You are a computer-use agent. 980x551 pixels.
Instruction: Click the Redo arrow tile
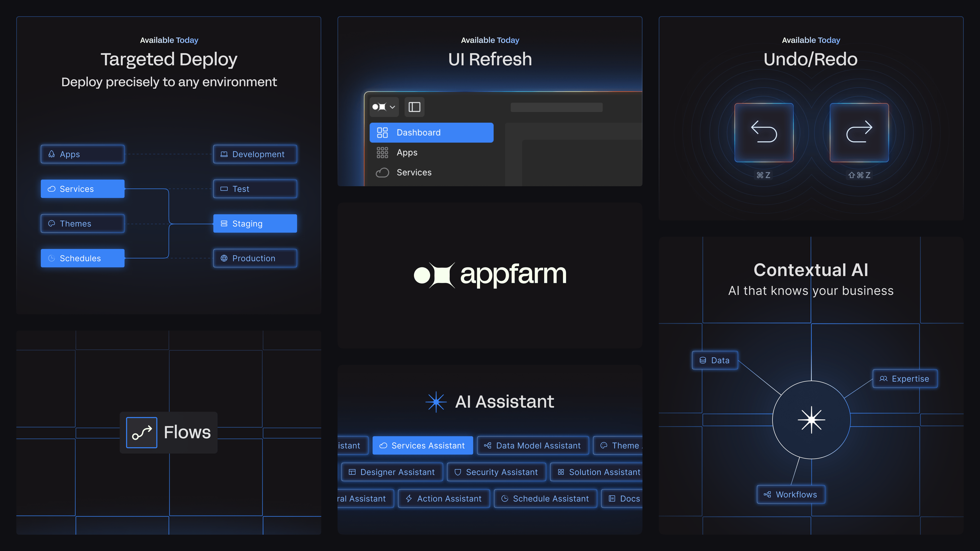tap(859, 132)
